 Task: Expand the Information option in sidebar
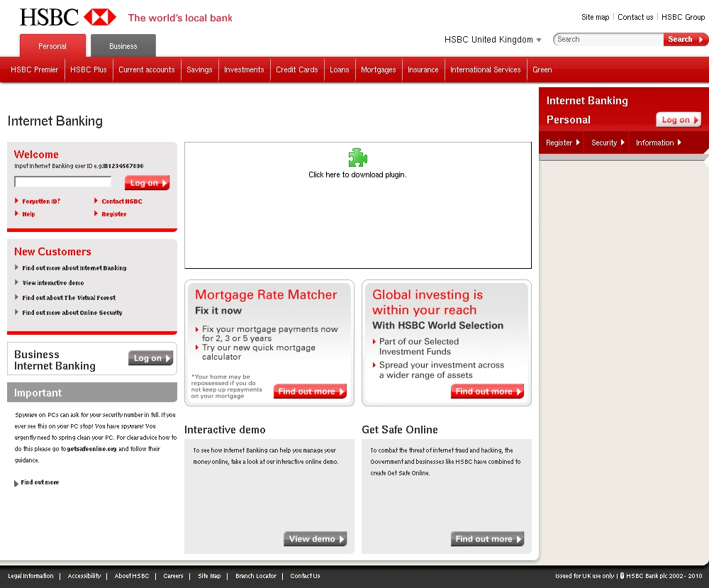click(659, 143)
